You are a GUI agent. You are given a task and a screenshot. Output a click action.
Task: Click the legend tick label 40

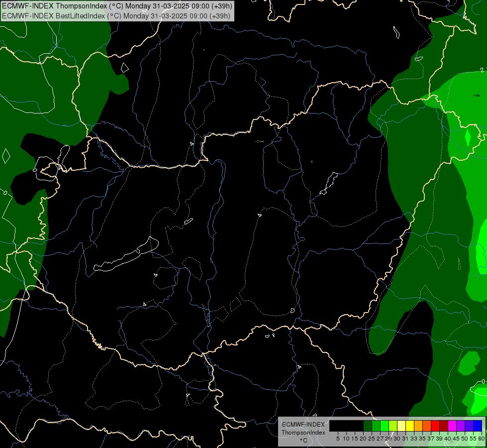[x=448, y=439]
